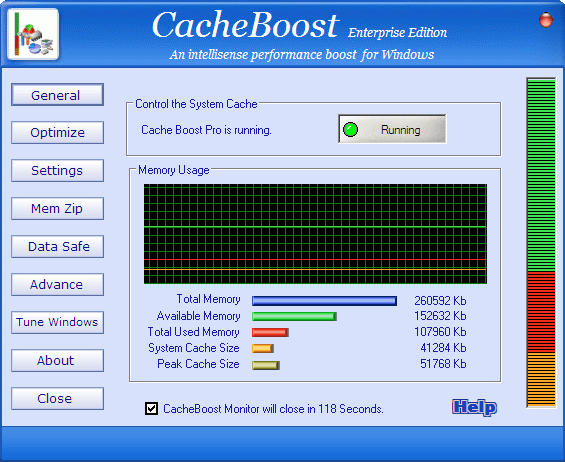This screenshot has height=462, width=565.
Task: Click the 260592 Kb total memory value
Action: click(440, 301)
